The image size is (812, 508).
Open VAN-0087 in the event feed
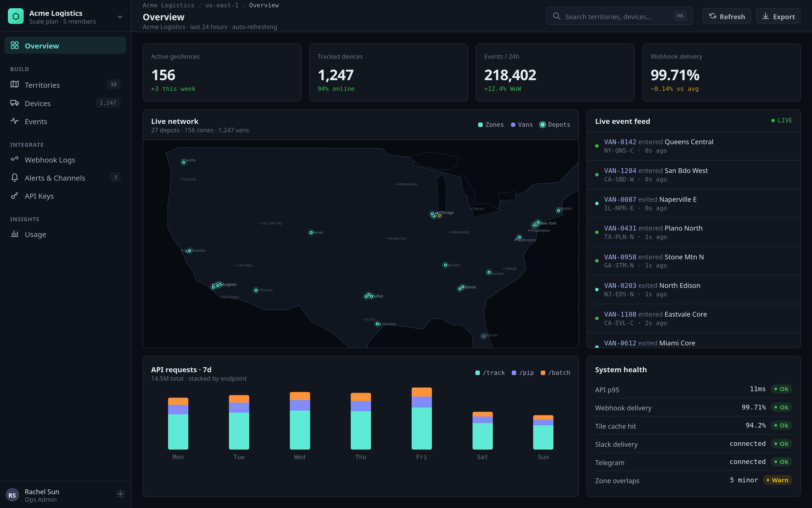[x=694, y=203]
